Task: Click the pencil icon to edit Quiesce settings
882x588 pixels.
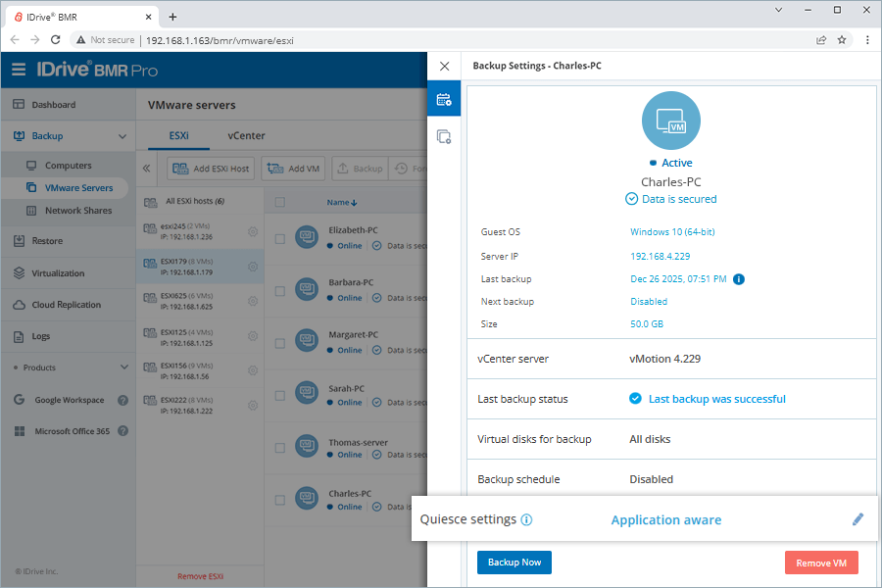Action: pyautogui.click(x=857, y=519)
